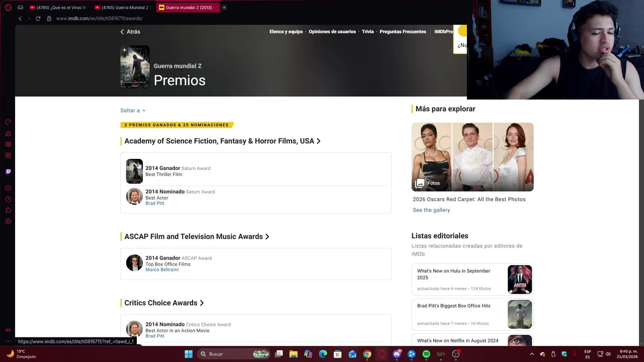Open Opiniones de usuarios section
The width and height of the screenshot is (644, 362).
pyautogui.click(x=332, y=32)
